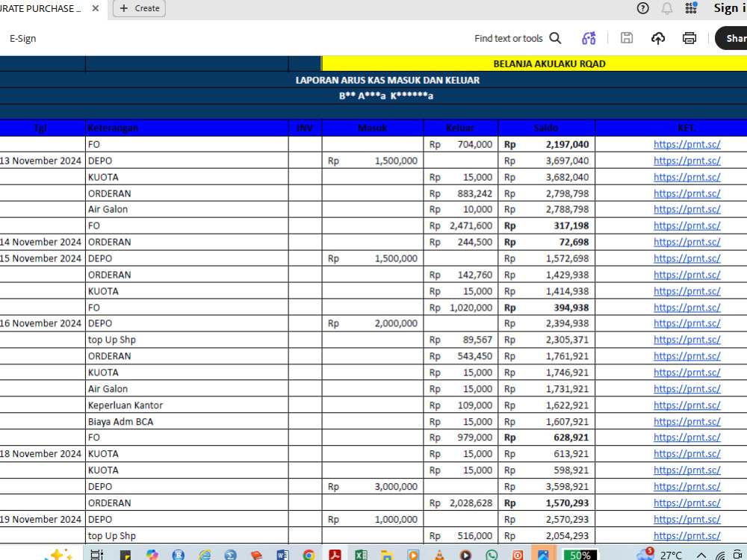747x560 pixels.
Task: Click the LAPORAN ARUS KAS MASUK DAN KELUAR title
Action: (x=387, y=80)
